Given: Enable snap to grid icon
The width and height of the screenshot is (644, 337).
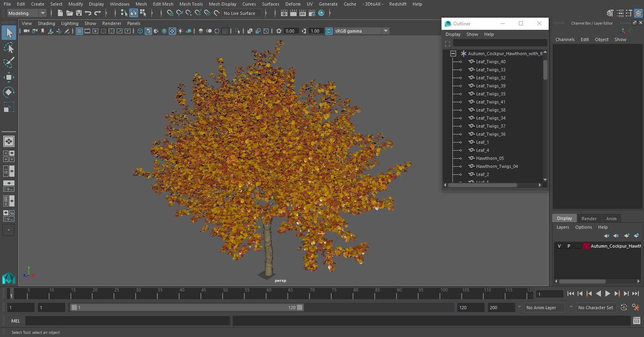Looking at the screenshot, I should point(170,13).
